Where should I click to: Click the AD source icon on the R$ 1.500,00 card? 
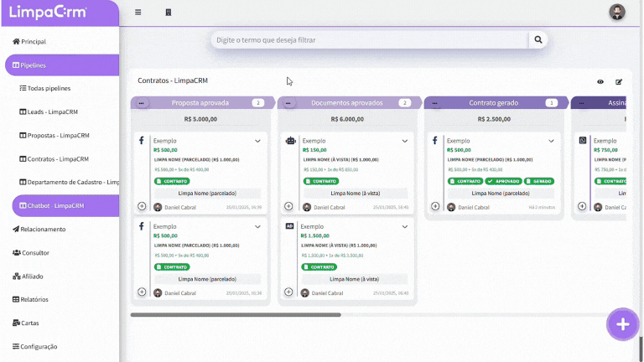[289, 226]
